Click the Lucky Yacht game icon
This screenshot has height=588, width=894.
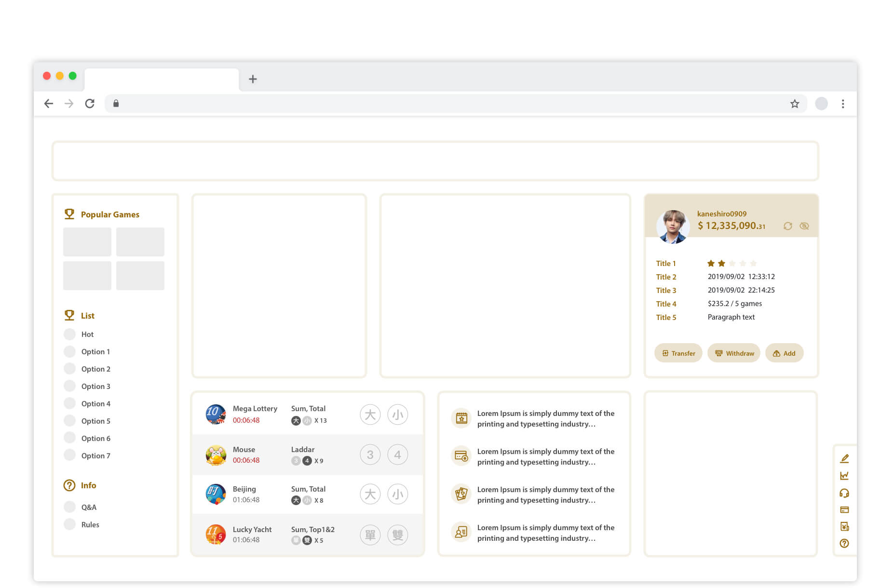(216, 535)
